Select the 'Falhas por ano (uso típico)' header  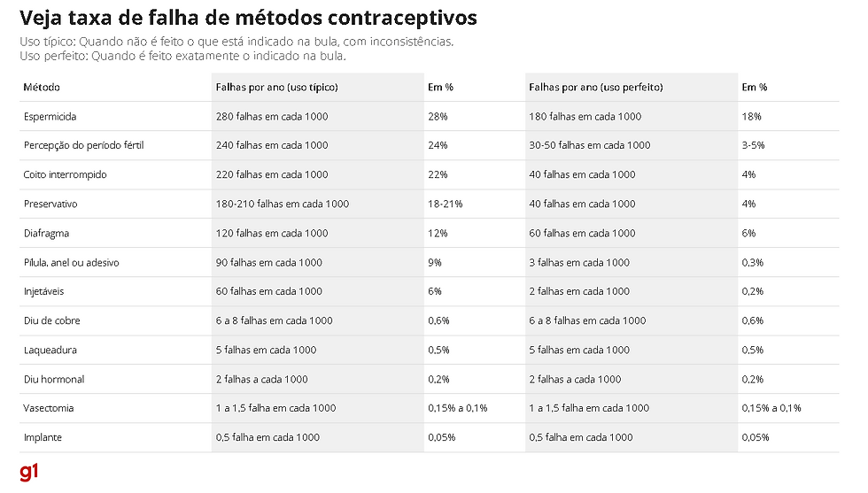[x=276, y=88]
